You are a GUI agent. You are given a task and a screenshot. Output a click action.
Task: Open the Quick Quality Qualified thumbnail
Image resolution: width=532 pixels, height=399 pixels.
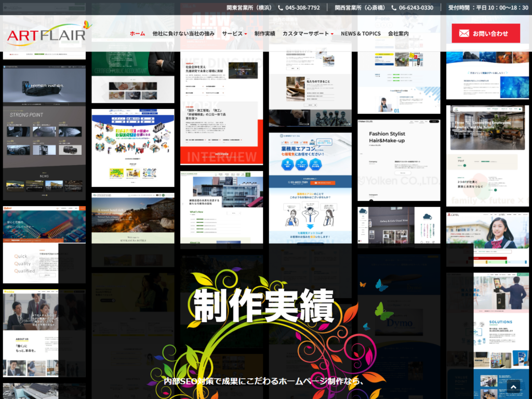(44, 244)
